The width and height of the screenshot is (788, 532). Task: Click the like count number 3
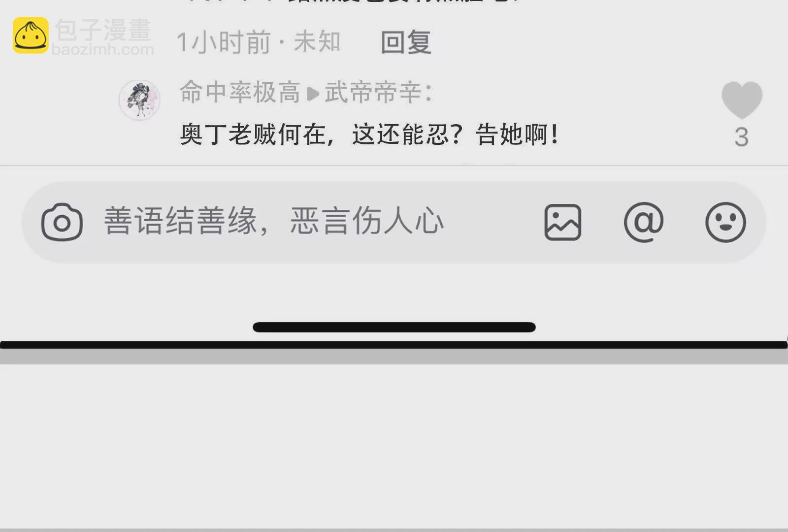click(742, 137)
